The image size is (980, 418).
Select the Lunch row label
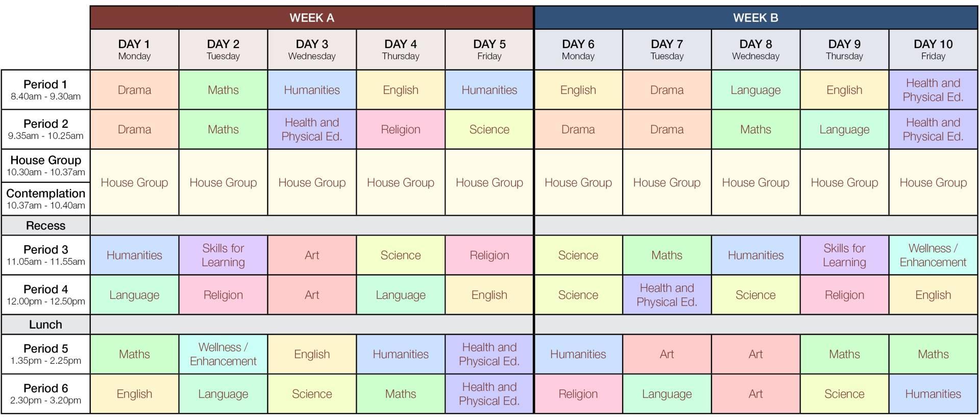tap(45, 324)
